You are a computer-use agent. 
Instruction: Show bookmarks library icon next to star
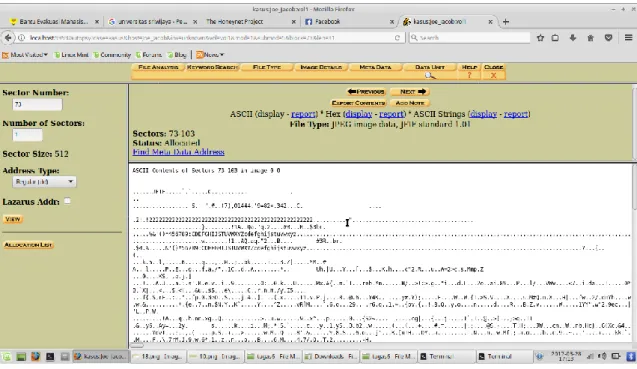pos(555,38)
